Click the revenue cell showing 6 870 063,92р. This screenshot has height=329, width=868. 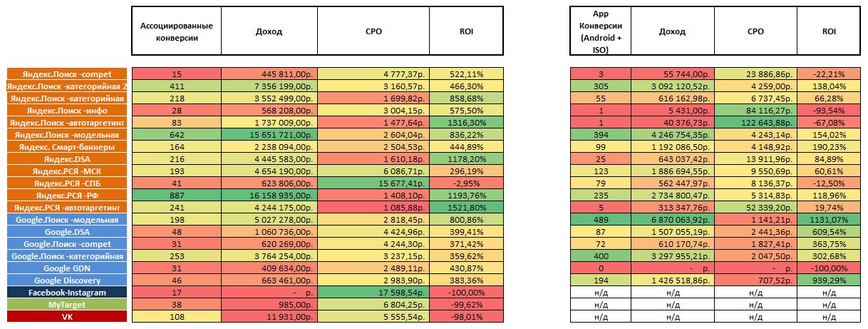pos(672,219)
